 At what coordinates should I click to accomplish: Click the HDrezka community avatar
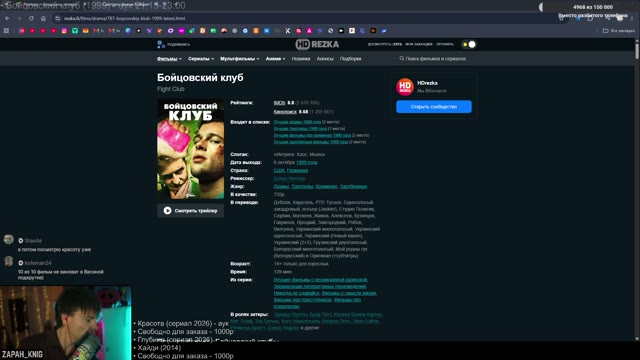click(x=405, y=87)
